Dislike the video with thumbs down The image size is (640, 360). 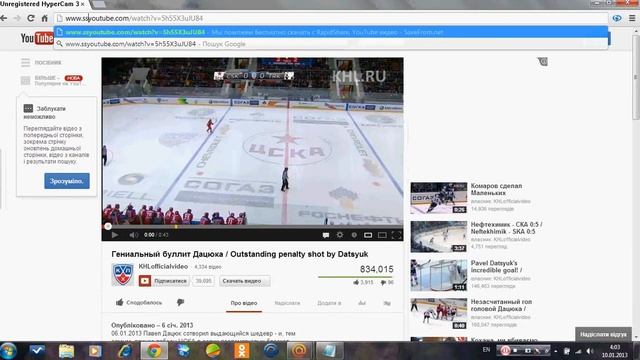pyautogui.click(x=180, y=302)
